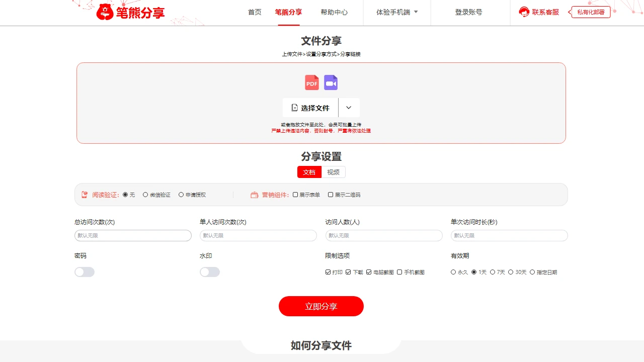Uncheck the 打印 restriction checkbox
The width and height of the screenshot is (644, 362).
point(327,272)
